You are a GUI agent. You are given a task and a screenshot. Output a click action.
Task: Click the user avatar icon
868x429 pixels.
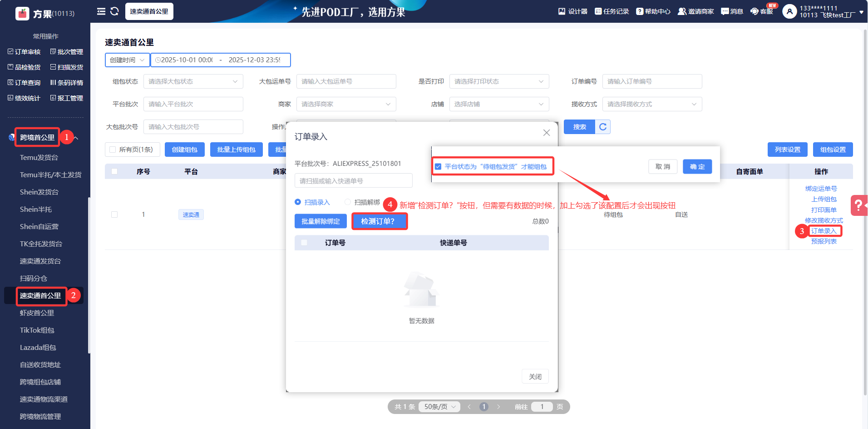point(790,11)
